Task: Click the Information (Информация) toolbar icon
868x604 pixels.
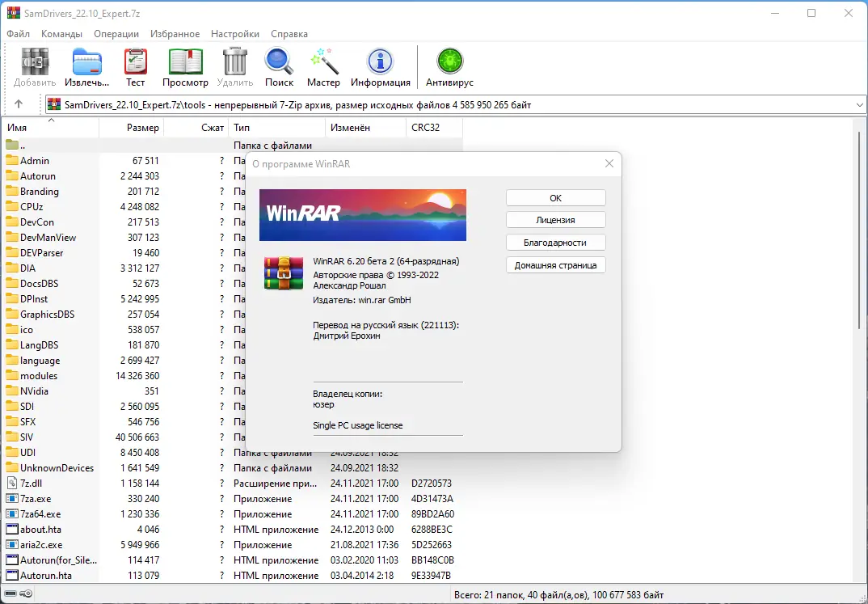Action: pyautogui.click(x=381, y=61)
